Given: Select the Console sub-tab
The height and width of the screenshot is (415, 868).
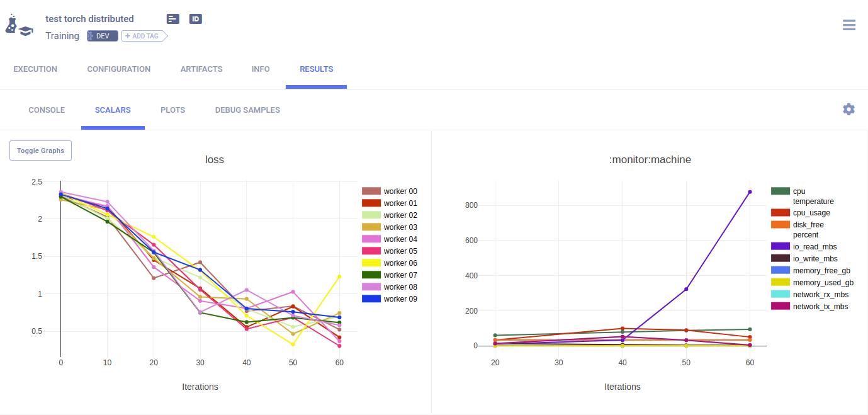Looking at the screenshot, I should 47,110.
